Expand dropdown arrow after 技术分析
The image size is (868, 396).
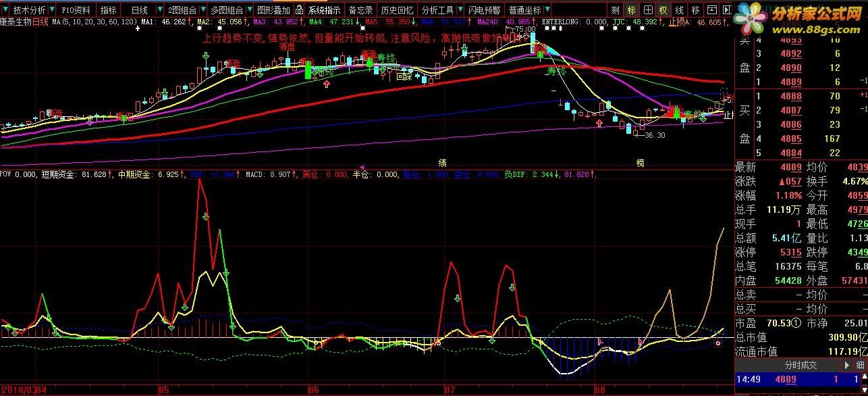coord(53,10)
